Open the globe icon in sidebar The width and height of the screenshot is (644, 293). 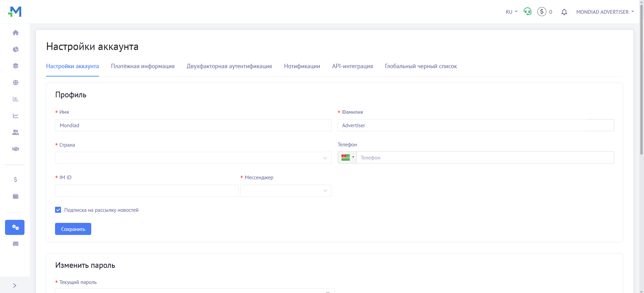(x=15, y=83)
